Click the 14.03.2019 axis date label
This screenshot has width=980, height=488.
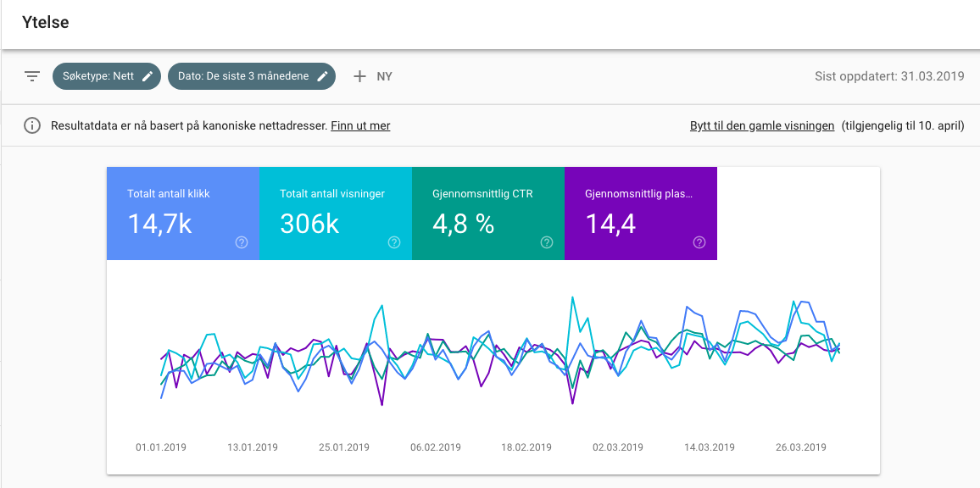pos(710,447)
